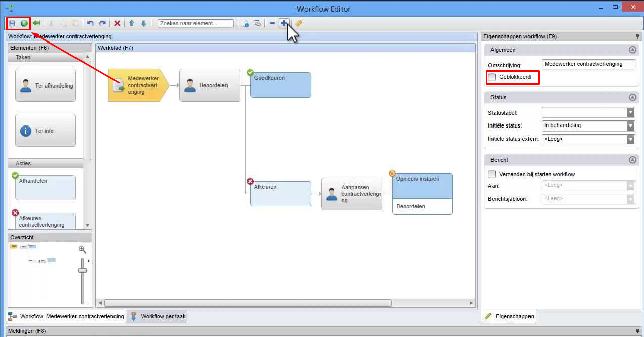This screenshot has width=644, height=337.
Task: Click the red X delete icon
Action: point(117,23)
